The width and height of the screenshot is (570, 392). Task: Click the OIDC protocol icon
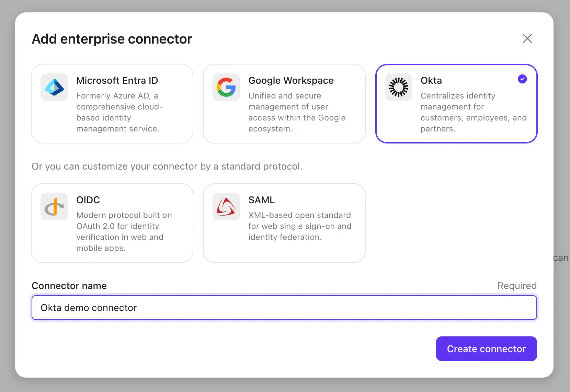click(x=54, y=207)
